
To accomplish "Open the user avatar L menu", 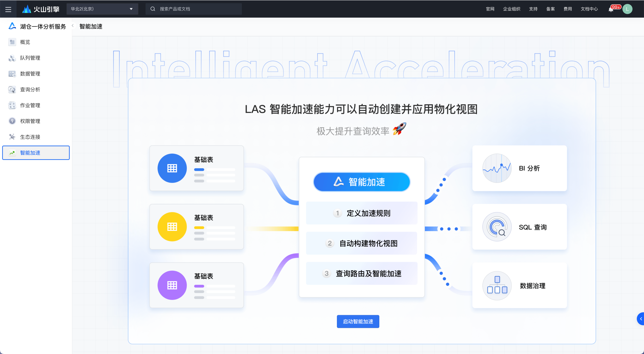I will 627,9.
